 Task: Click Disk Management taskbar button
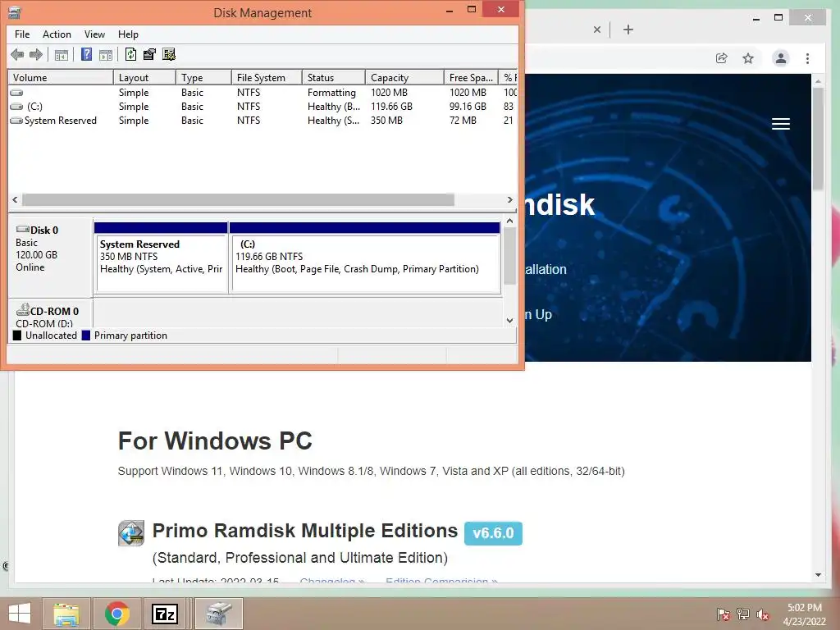[x=218, y=614]
